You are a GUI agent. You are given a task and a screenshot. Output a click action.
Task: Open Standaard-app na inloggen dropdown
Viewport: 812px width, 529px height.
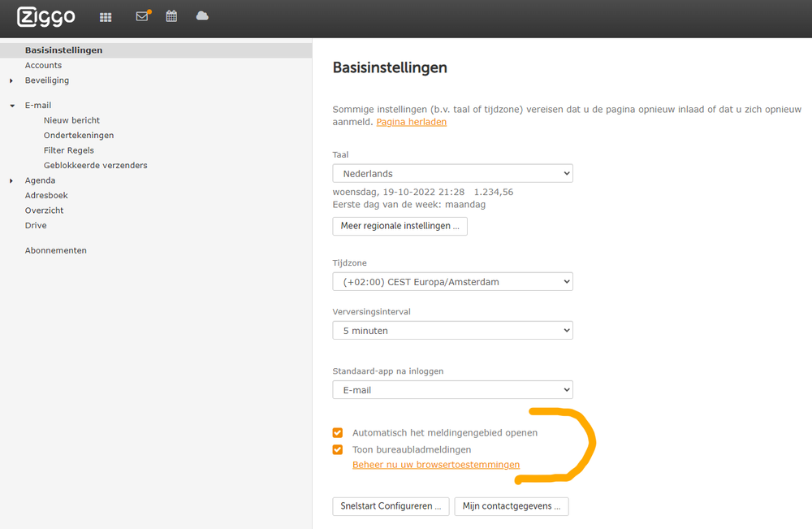(x=452, y=390)
